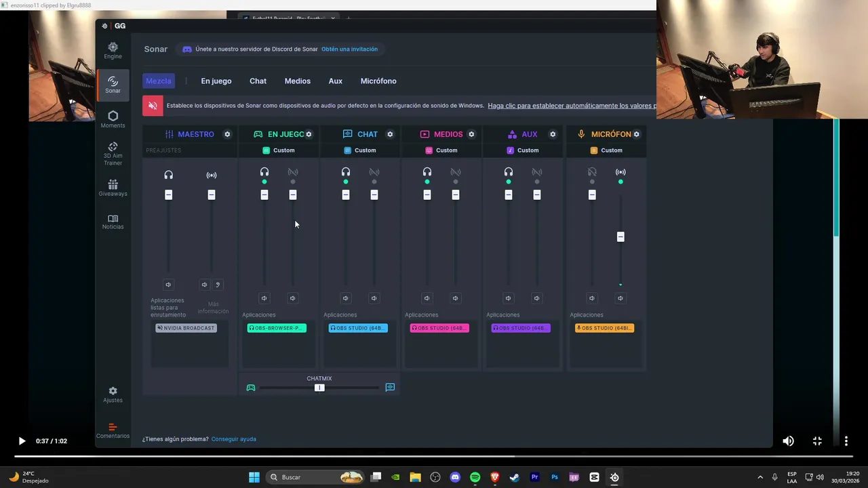Mute Micrófono stream channel speaker button
Viewport: 868px width, 488px height.
click(x=620, y=298)
